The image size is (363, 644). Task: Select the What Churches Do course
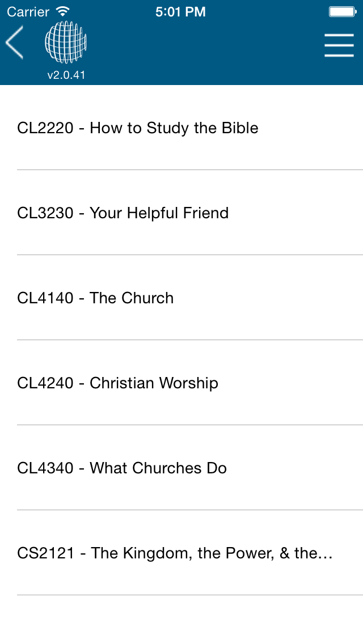[x=158, y=468]
